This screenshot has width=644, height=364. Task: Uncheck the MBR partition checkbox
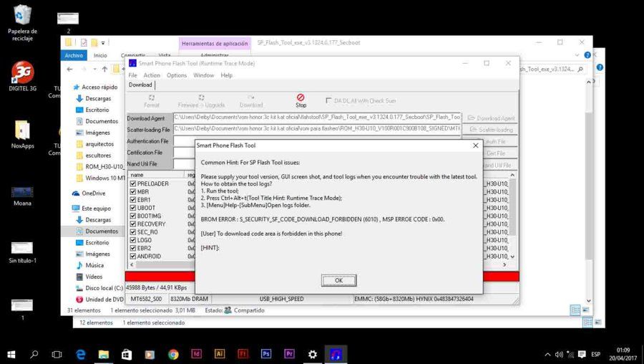(132, 191)
